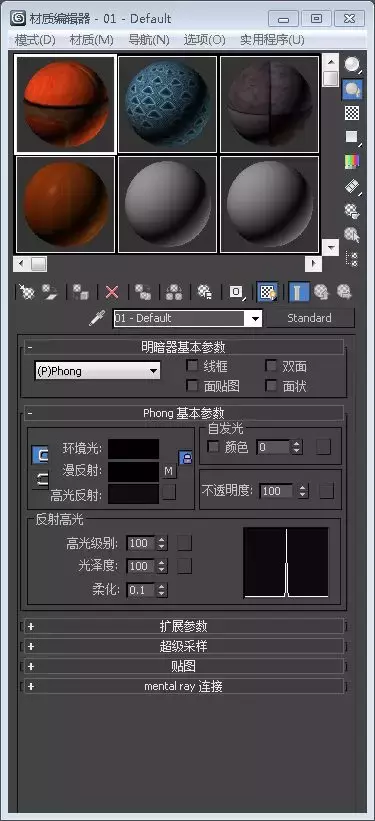Click the 光泽度 spinner arrows
Viewport: 375px width, 821px height.
tap(162, 566)
